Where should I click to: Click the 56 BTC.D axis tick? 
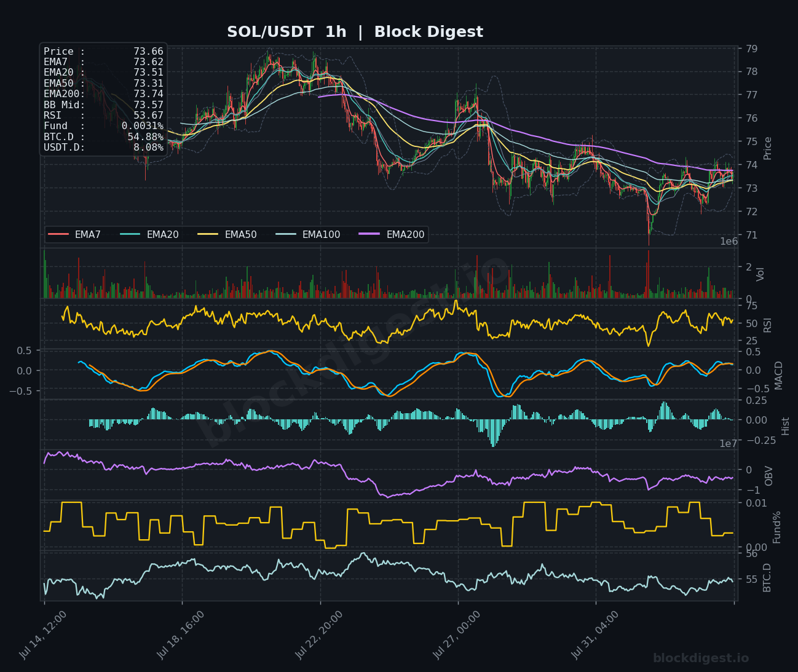(x=752, y=553)
